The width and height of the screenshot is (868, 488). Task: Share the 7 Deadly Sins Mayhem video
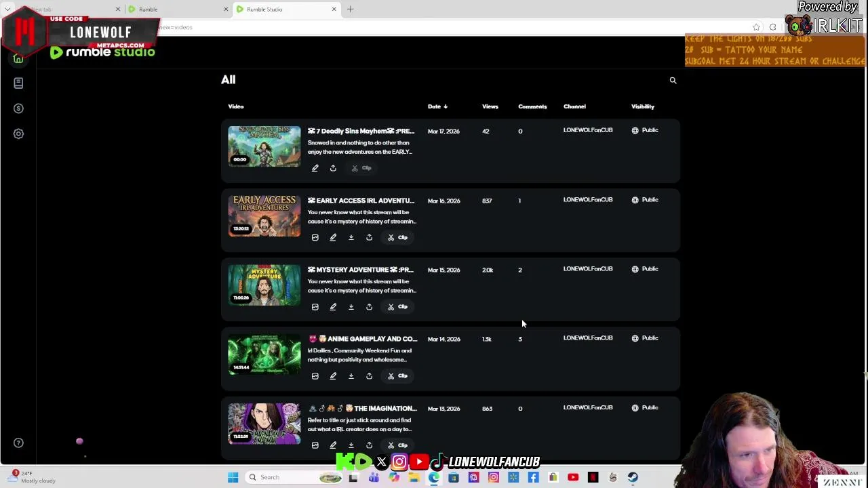click(x=333, y=168)
